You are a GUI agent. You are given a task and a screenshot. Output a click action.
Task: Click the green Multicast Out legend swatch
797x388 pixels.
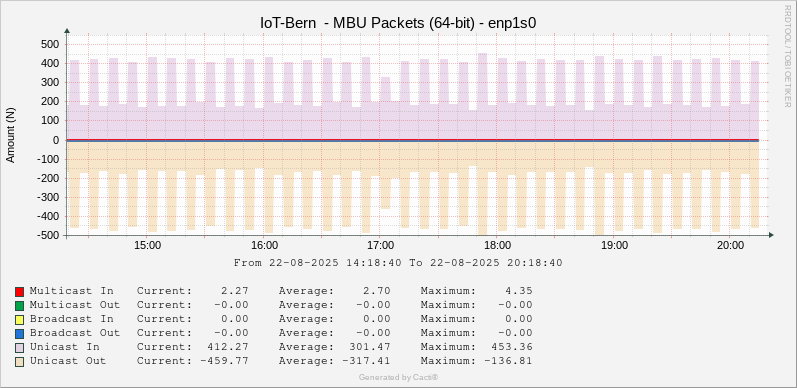tap(19, 306)
